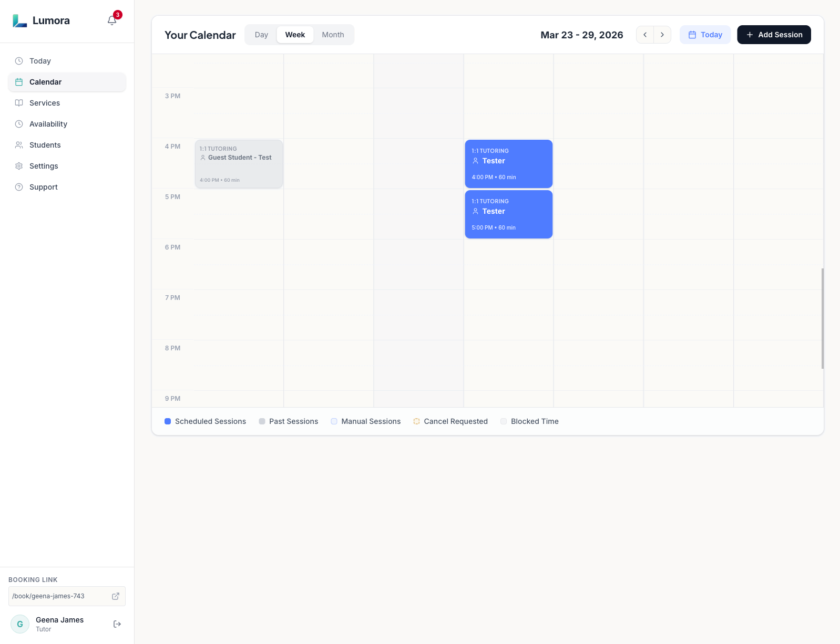Image resolution: width=840 pixels, height=644 pixels.
Task: Click the Availability clock icon
Action: (19, 124)
